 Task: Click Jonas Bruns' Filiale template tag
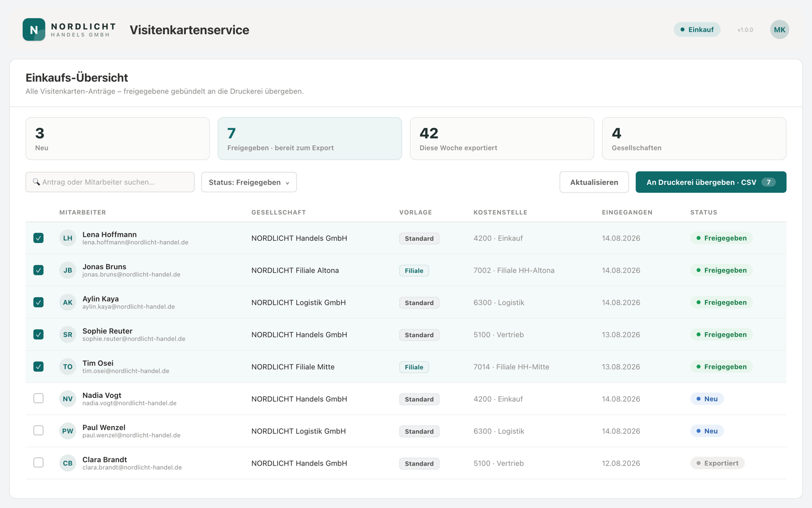(x=414, y=271)
